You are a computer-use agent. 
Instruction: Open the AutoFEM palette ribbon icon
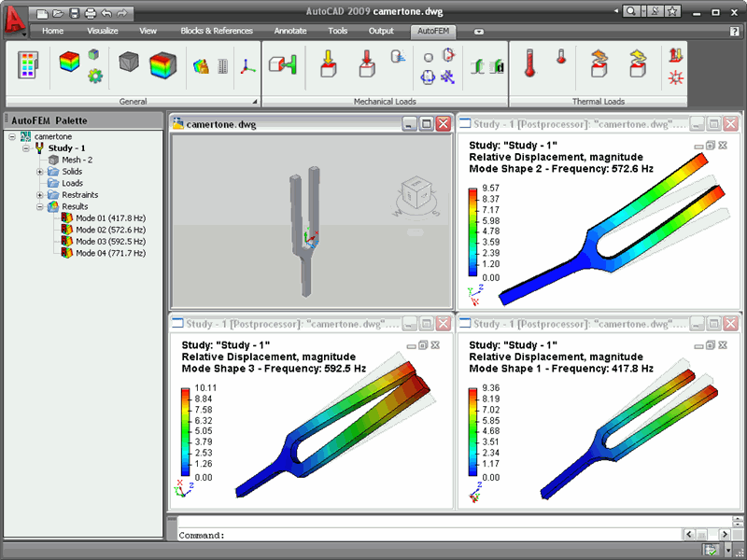coord(28,64)
